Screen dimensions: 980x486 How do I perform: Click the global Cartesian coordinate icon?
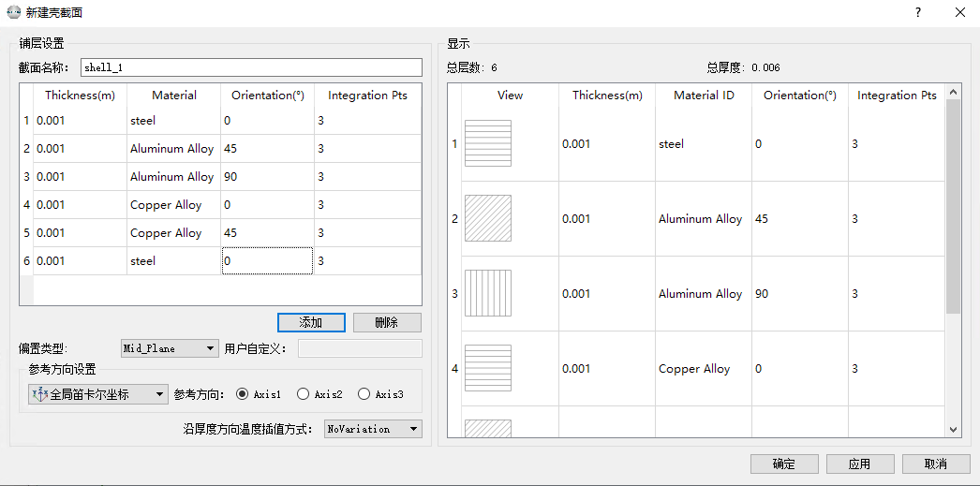(x=39, y=394)
